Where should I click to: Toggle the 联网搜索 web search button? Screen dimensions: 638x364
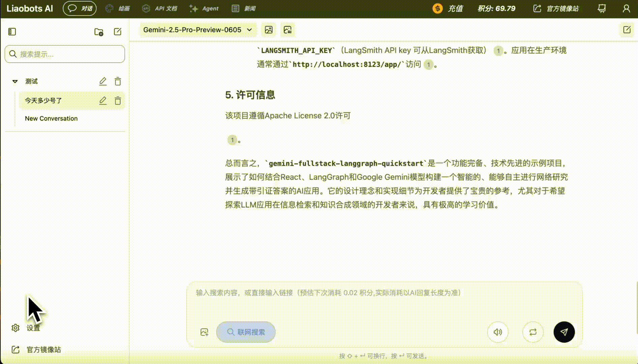(246, 332)
